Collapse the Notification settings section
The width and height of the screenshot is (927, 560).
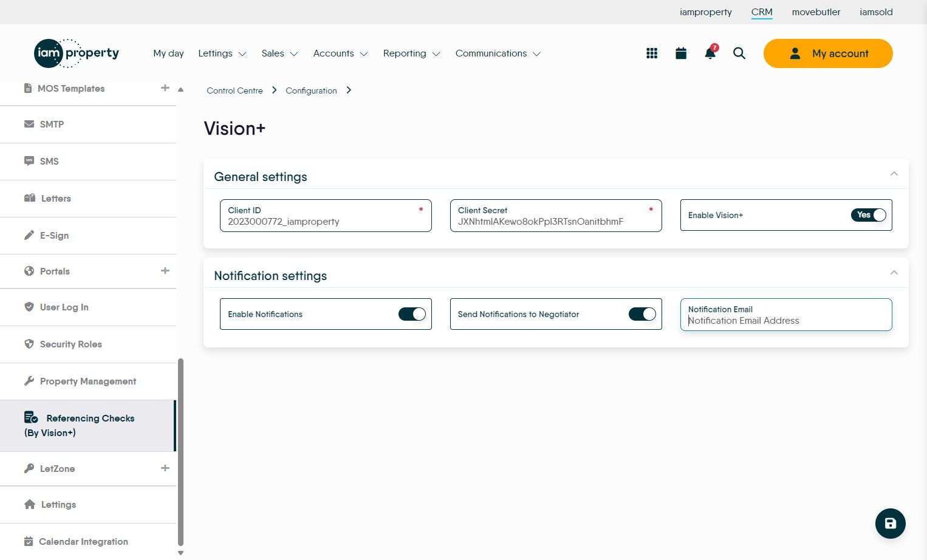coord(894,273)
